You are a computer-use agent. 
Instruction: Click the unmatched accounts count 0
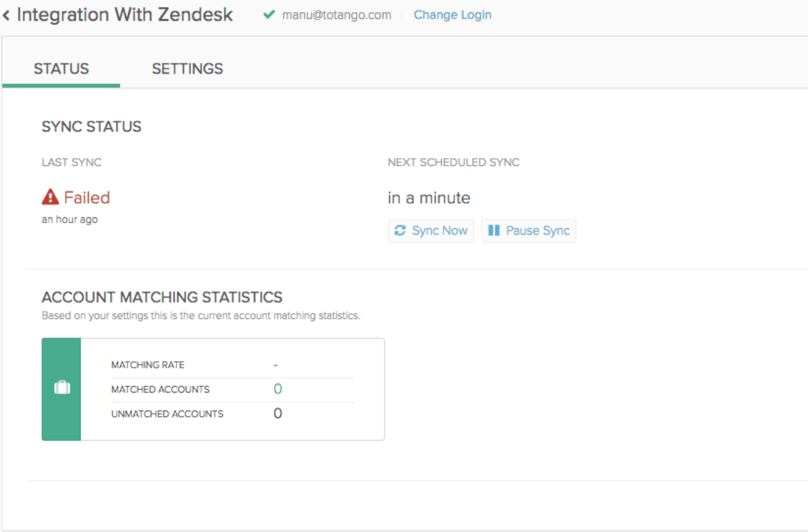[277, 413]
